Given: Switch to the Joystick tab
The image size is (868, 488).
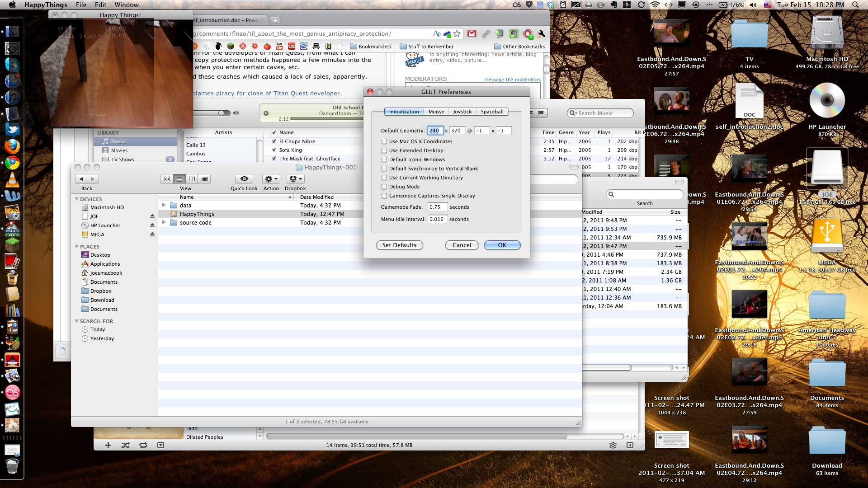Looking at the screenshot, I should pos(462,112).
